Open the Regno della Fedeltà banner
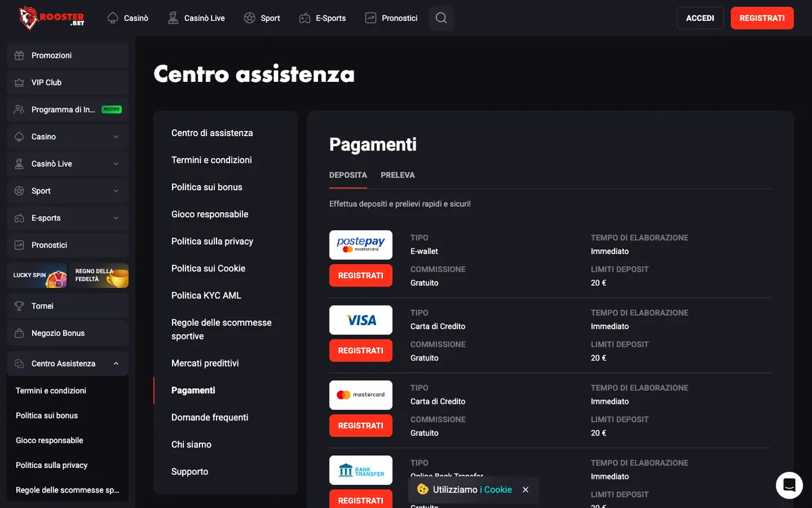Screen dimensions: 812x508 coord(99,276)
